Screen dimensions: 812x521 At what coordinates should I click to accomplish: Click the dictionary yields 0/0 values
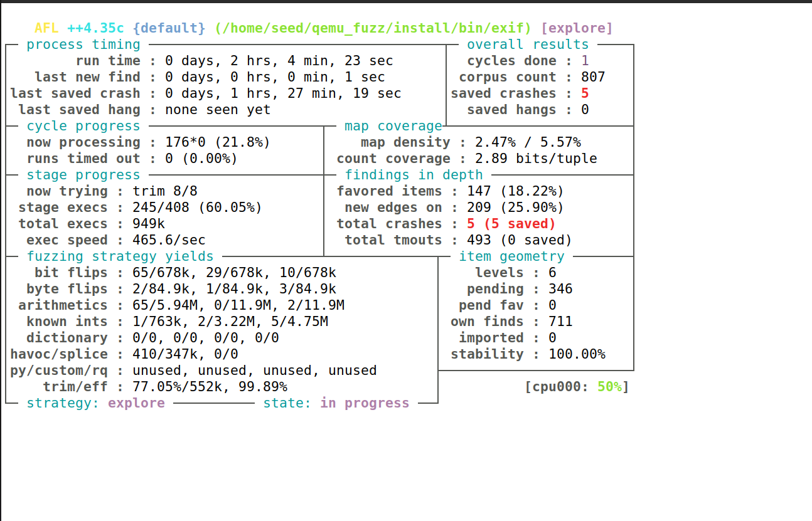click(x=206, y=338)
